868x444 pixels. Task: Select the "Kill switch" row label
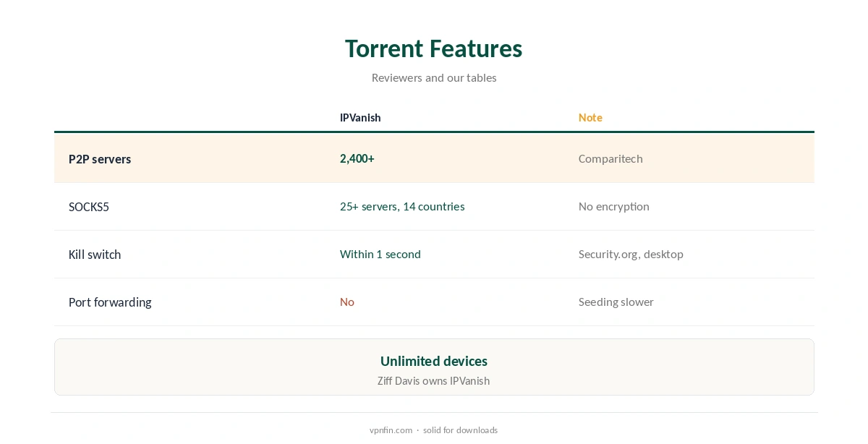[95, 255]
